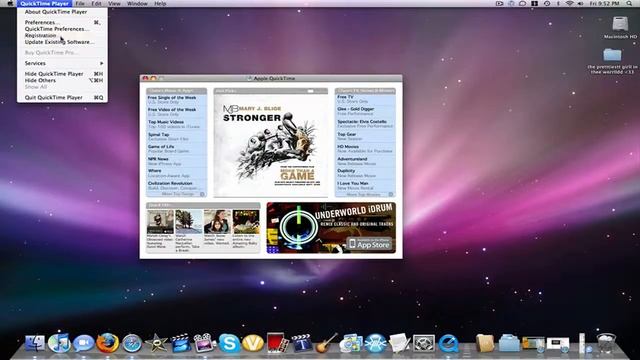Choose QuickTime Preferences… menu item
The width and height of the screenshot is (640, 360).
point(62,29)
